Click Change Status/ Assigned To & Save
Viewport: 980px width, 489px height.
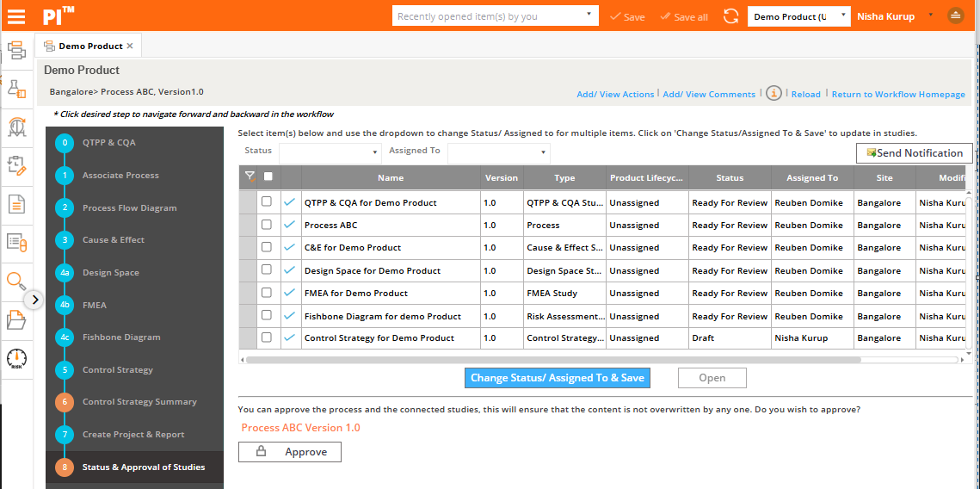pos(558,378)
